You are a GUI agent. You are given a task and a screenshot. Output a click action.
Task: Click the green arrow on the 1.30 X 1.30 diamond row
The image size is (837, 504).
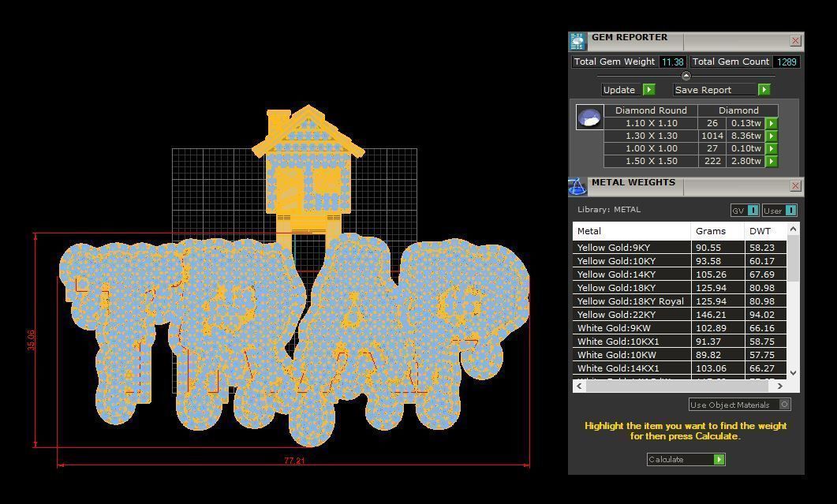point(772,136)
